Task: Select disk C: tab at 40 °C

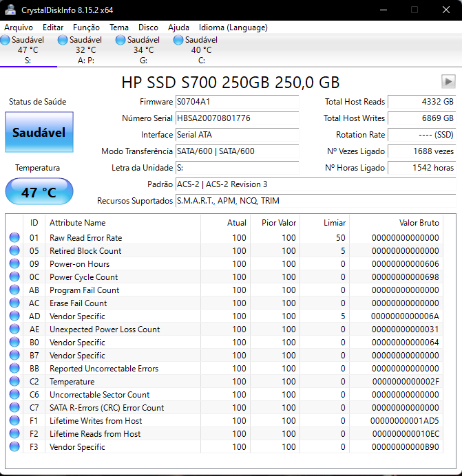Action: coord(202,50)
